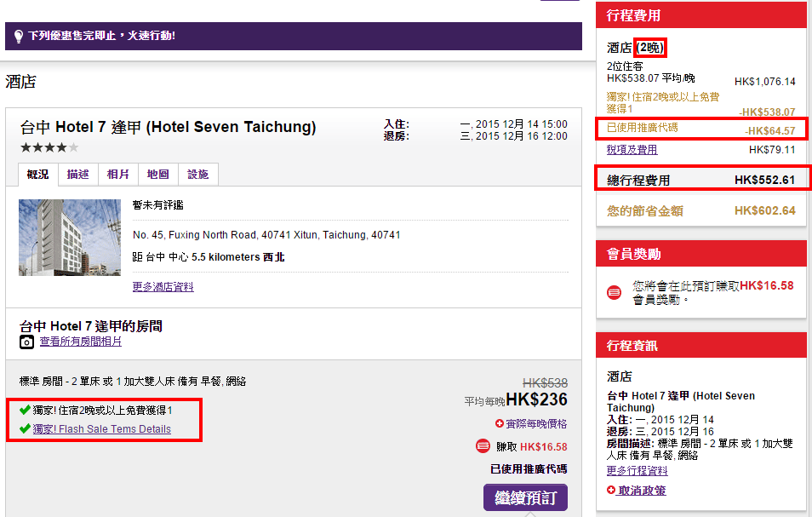Screen dimensions: 812x517
Task: Open the 概況 tab
Action: 37,174
